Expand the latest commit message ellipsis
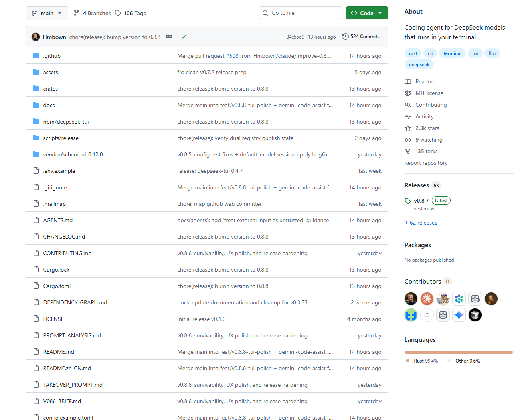Image resolution: width=520 pixels, height=420 pixels. pyautogui.click(x=169, y=37)
